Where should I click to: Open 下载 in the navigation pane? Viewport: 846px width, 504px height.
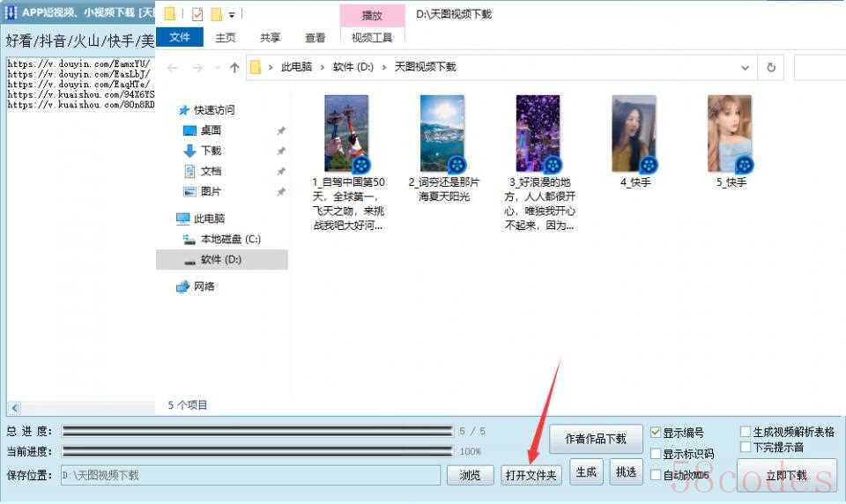pyautogui.click(x=211, y=151)
